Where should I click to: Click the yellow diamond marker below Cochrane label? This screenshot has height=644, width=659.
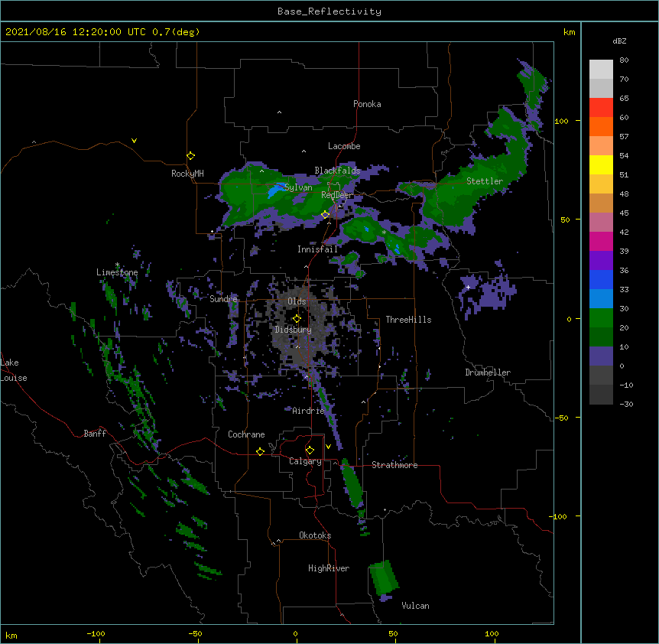point(260,451)
